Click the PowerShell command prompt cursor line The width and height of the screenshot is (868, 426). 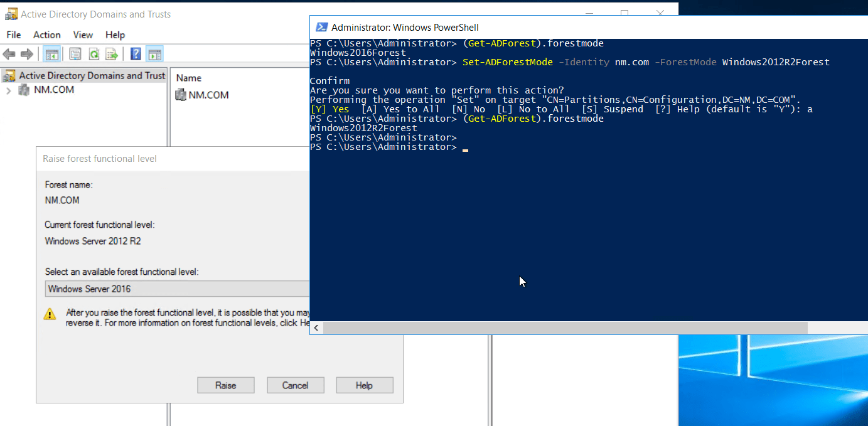click(464, 149)
